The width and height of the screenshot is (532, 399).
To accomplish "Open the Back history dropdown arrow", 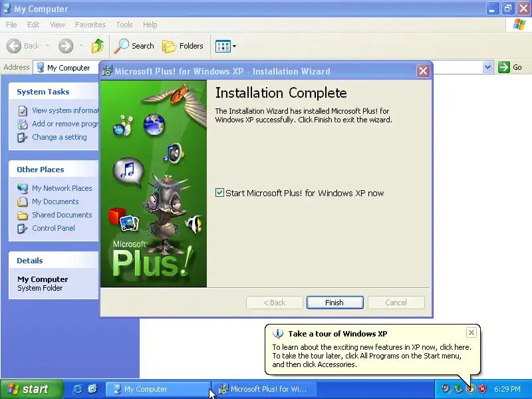I will click(47, 46).
